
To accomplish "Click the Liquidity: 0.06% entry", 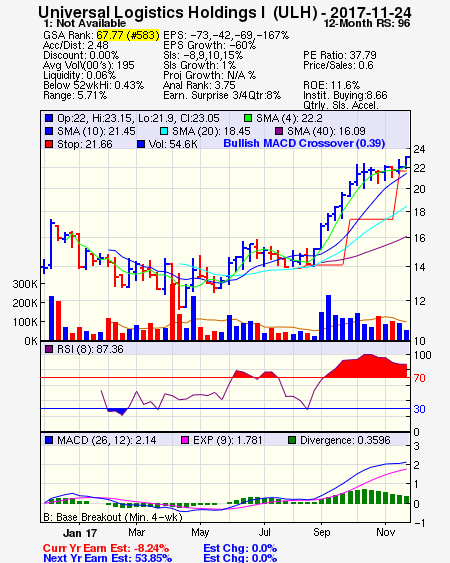I will click(x=79, y=75).
